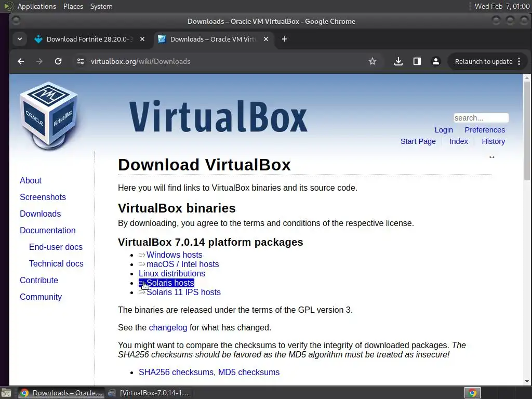Switch to the VirtualBox-7.0.14 taskbar window
532x399 pixels.
[x=149, y=393]
